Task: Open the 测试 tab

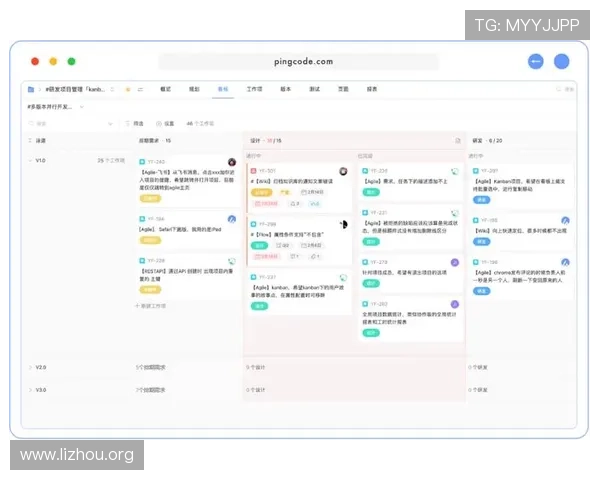Action: pos(315,89)
